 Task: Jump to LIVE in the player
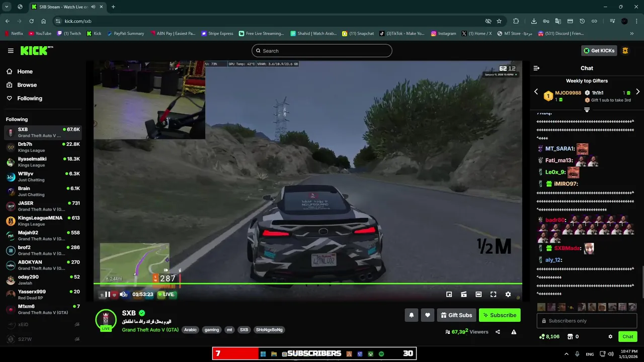[166, 295]
